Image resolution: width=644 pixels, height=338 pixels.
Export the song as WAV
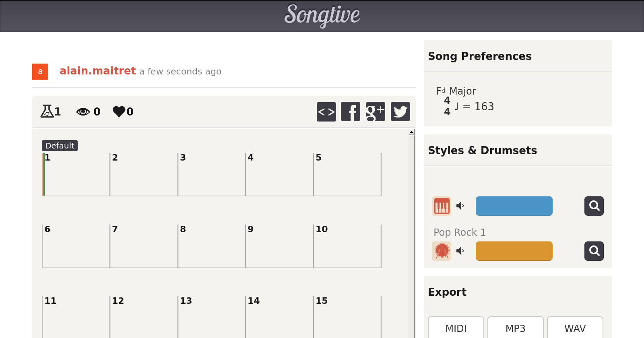click(575, 328)
